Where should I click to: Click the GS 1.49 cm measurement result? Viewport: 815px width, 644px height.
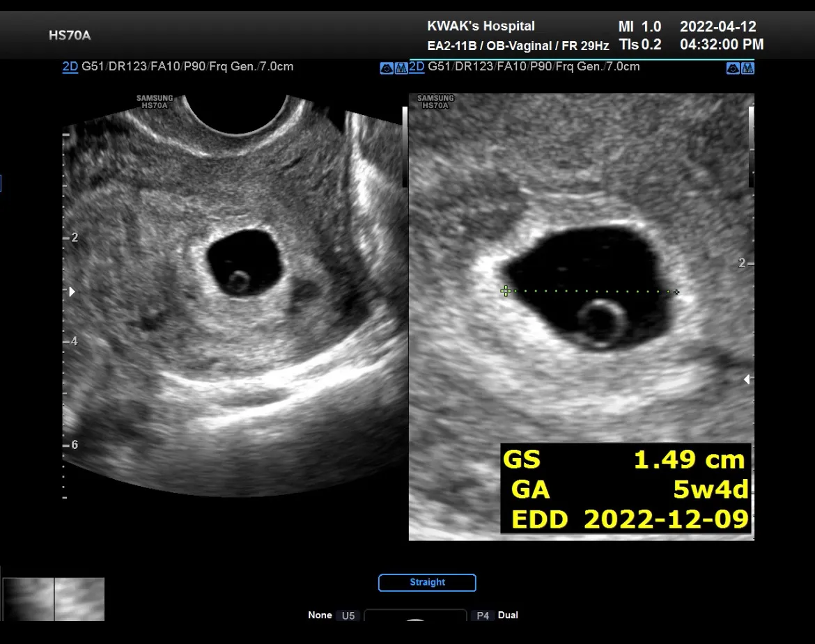coord(624,459)
